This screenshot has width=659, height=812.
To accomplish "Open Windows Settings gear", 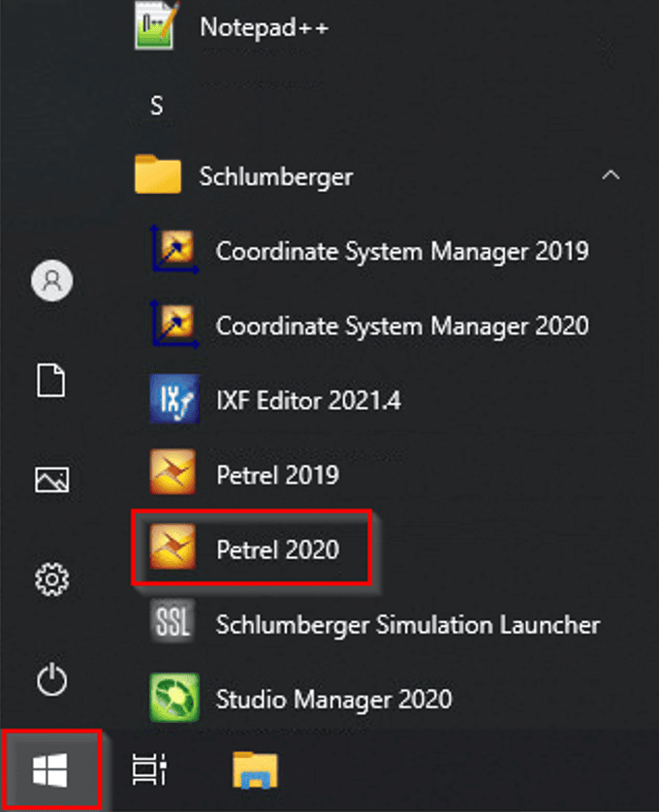I will (51, 579).
